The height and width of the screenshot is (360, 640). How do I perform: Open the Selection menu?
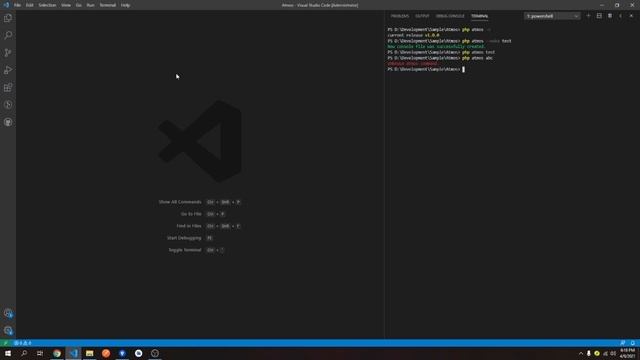pos(47,5)
